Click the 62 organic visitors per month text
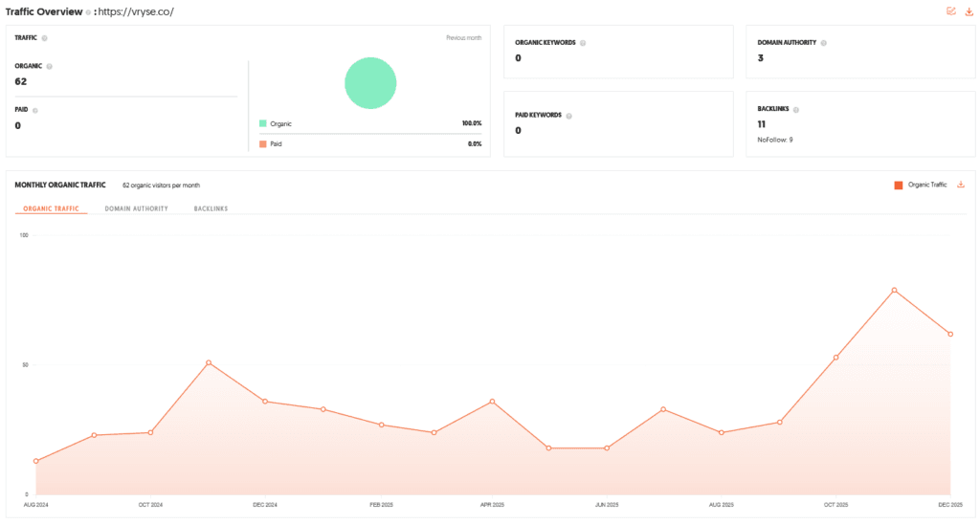Image resolution: width=980 pixels, height=524 pixels. pyautogui.click(x=161, y=186)
